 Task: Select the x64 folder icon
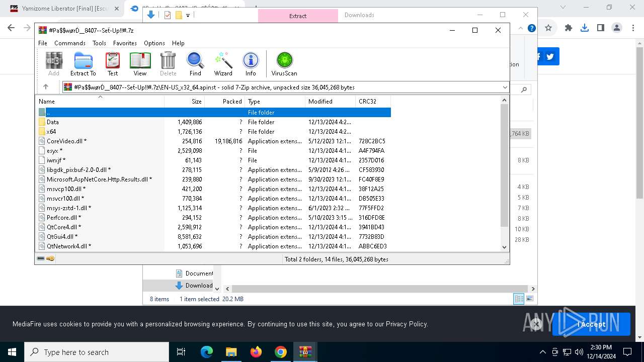(42, 132)
